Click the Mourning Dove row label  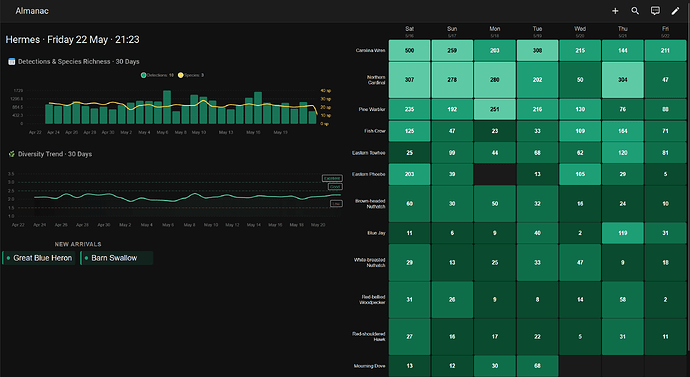click(370, 366)
